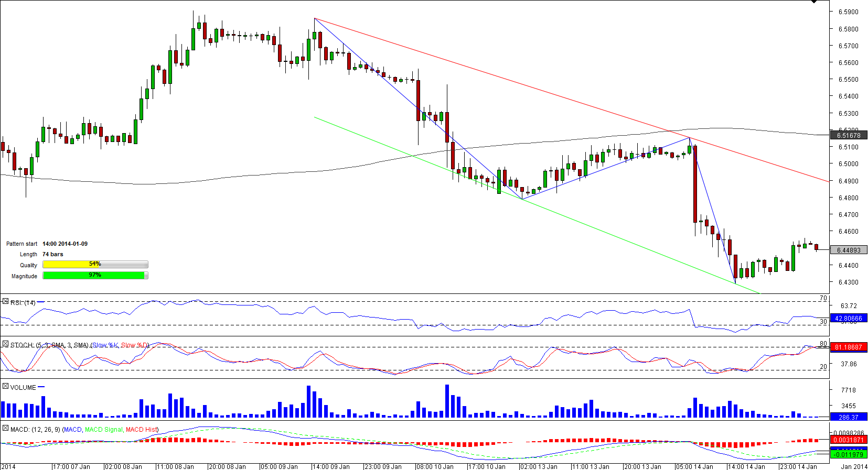The image size is (868, 470).
Task: Click the stochastic 80 level label
Action: click(823, 344)
